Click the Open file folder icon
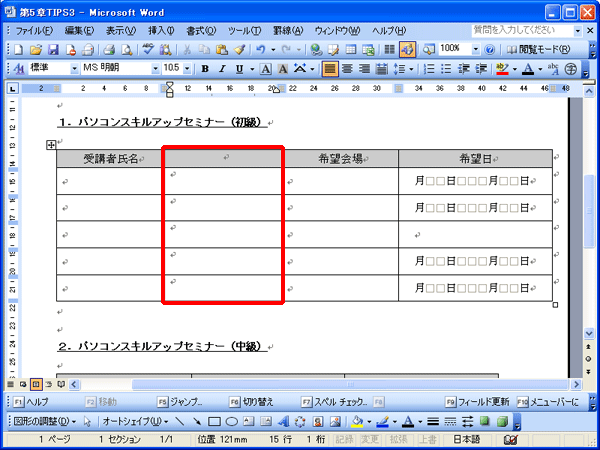Image resolution: width=600 pixels, height=450 pixels. tap(36, 49)
